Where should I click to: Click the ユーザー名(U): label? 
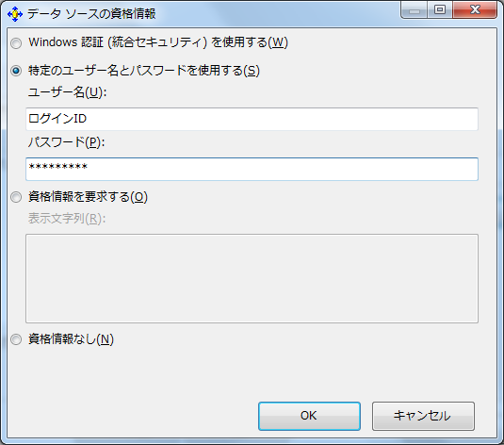pos(67,92)
